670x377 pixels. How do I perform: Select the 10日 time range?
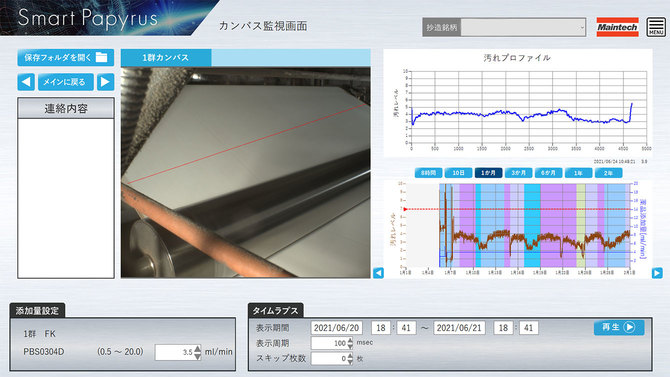[458, 173]
